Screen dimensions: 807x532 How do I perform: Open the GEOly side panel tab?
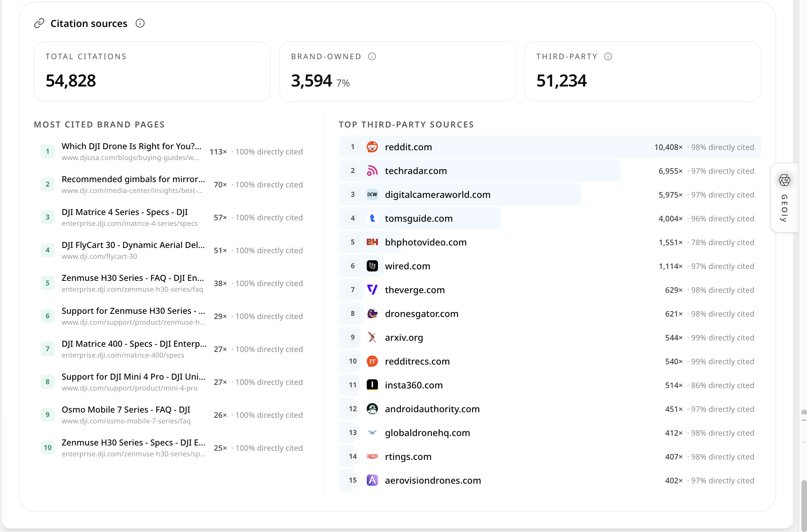785,198
